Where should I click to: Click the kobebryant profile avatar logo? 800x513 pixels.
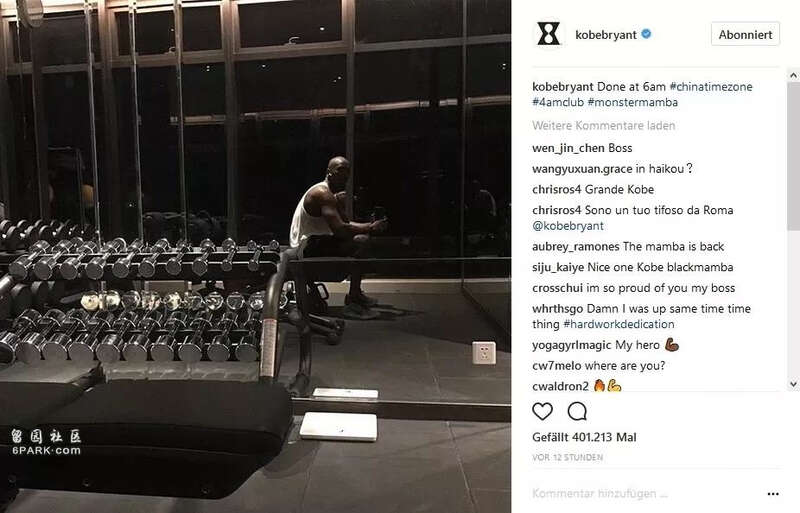[x=548, y=34]
